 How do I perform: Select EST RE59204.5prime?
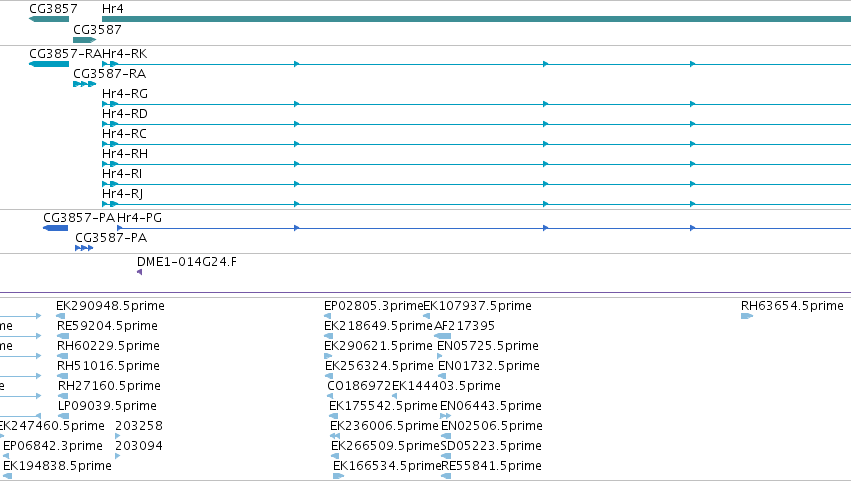107,326
